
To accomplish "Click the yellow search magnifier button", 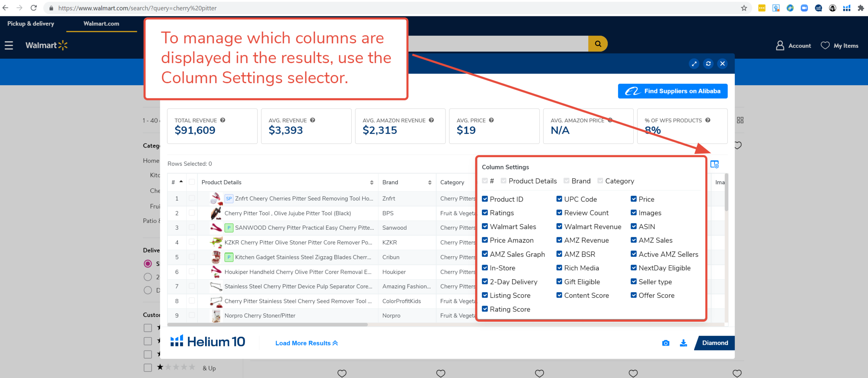I will 598,44.
